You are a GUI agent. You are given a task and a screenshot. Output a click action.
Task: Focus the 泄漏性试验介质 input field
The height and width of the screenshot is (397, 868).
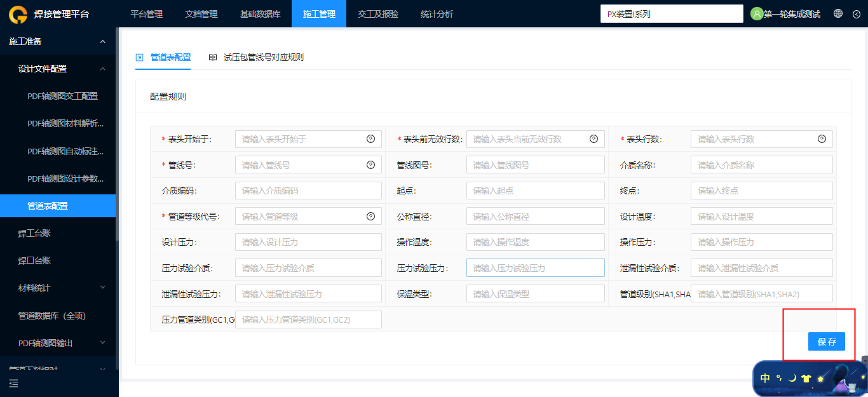761,268
